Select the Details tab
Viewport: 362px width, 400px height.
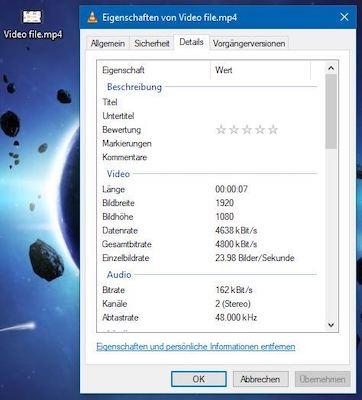tap(191, 42)
